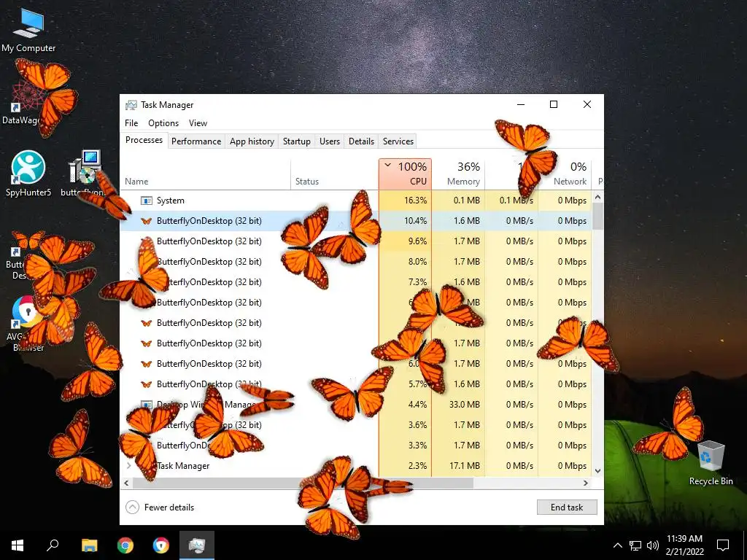
Task: Switch to the App history tab
Action: pos(252,141)
